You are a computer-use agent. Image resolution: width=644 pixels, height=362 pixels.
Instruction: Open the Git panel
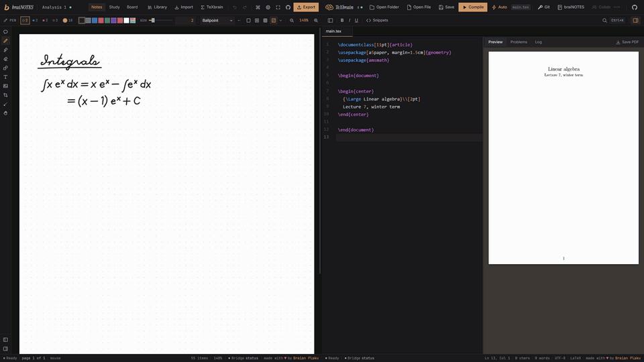[544, 7]
